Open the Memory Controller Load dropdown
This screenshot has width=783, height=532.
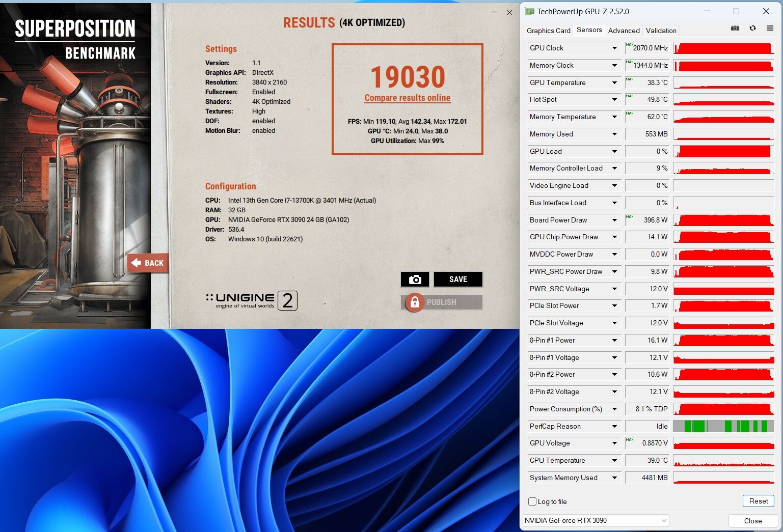point(614,169)
